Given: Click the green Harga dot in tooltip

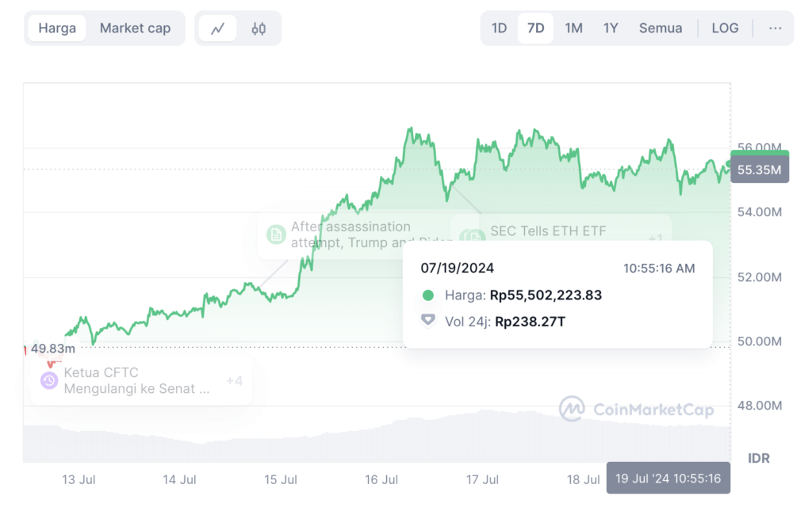Looking at the screenshot, I should (427, 296).
